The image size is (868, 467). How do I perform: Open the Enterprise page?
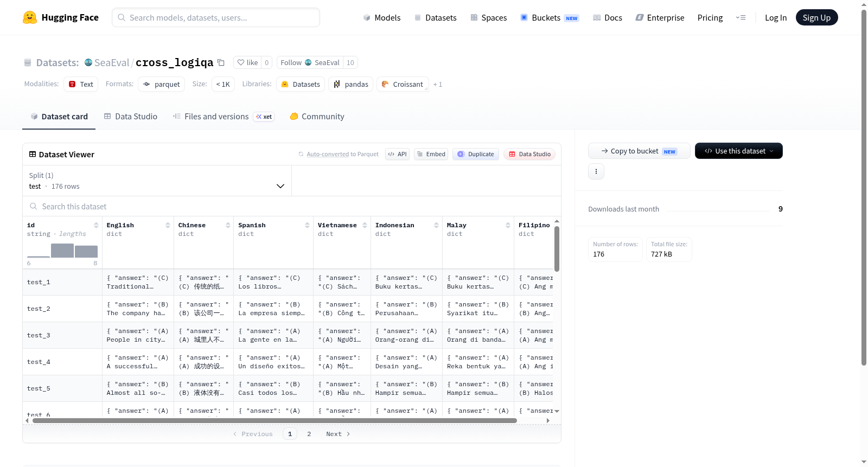point(660,17)
